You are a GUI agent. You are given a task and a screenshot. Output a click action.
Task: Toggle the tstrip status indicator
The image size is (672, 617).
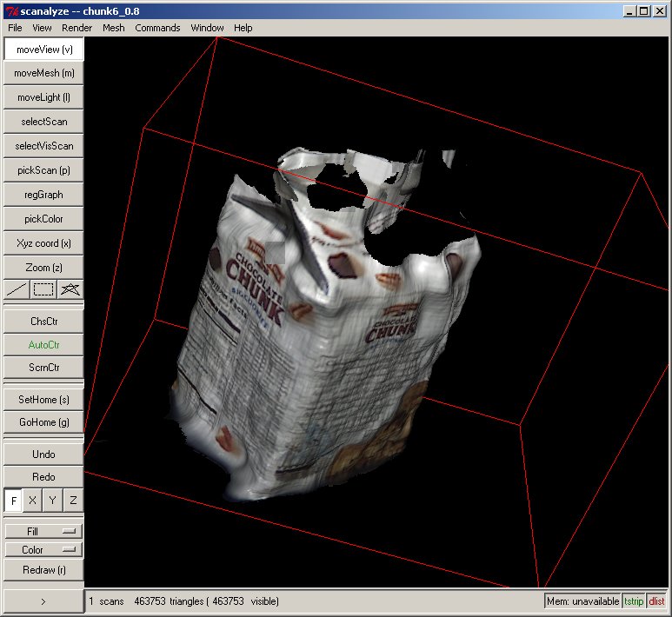point(634,600)
